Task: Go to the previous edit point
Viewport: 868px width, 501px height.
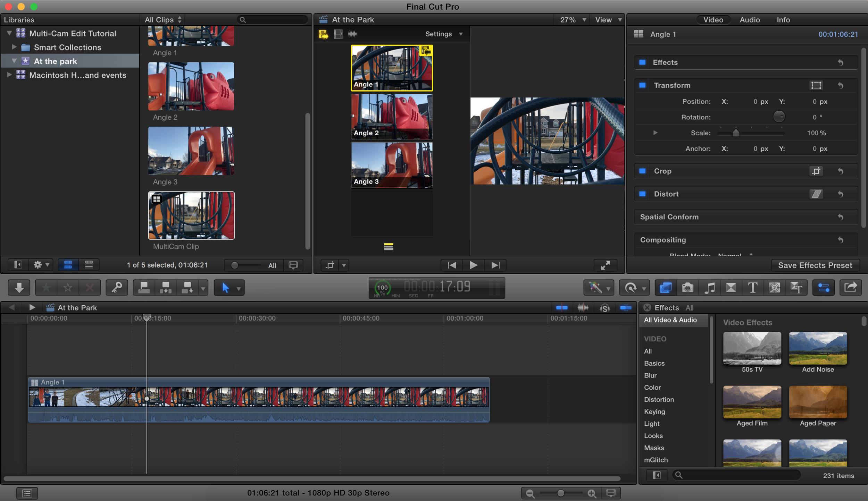Action: click(452, 265)
